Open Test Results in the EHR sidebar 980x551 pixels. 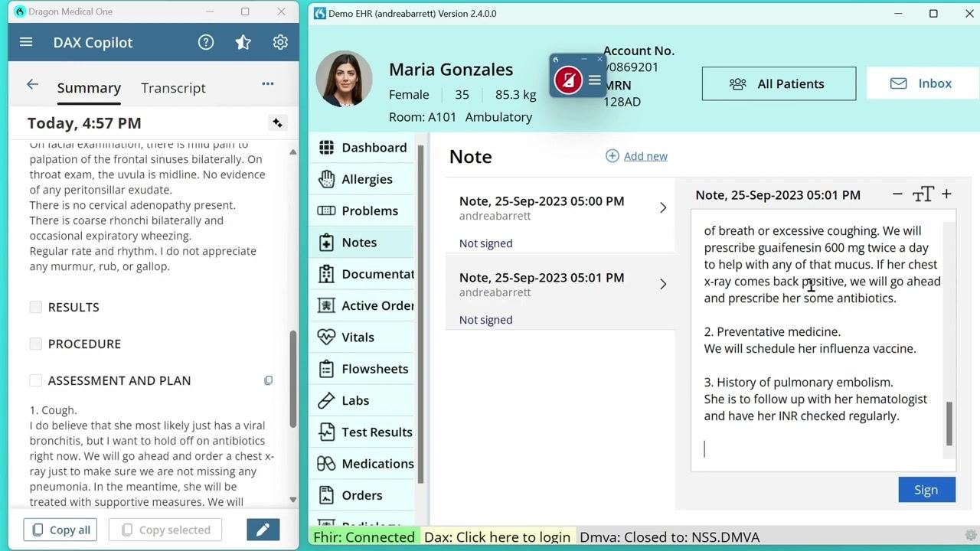tap(363, 432)
